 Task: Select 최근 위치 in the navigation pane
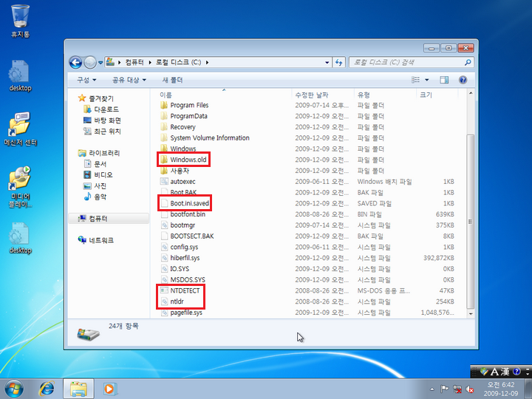[102, 132]
